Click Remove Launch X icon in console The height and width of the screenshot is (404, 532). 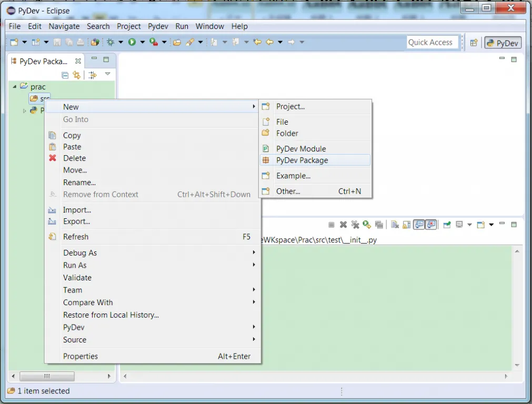344,225
